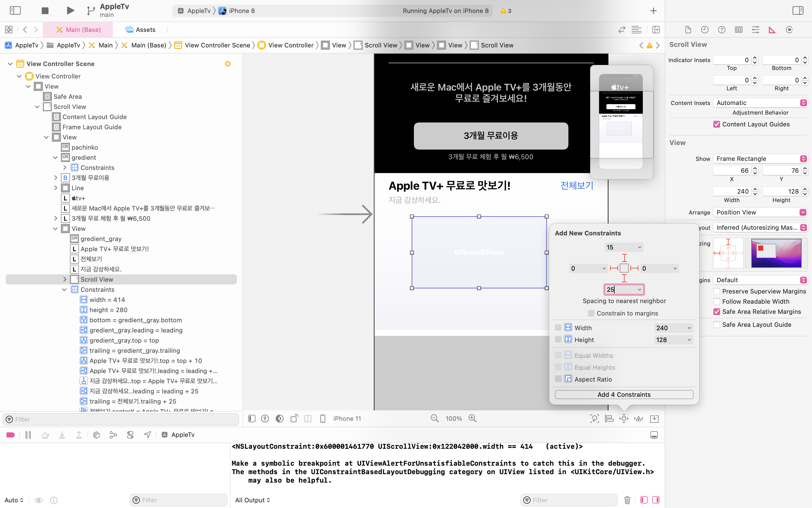Open the File inspector icon
This screenshot has height=508, width=812.
pos(688,30)
